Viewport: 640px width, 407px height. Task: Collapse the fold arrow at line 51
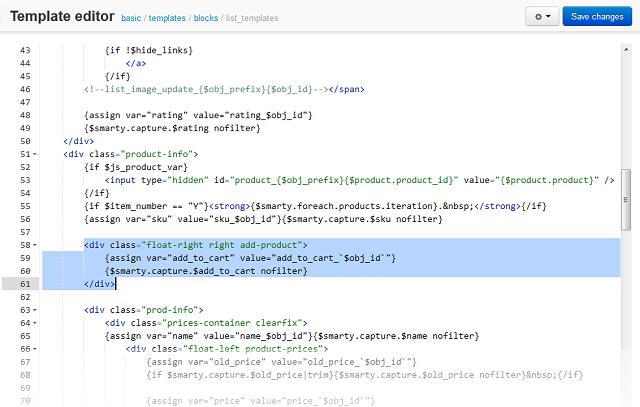tap(35, 154)
